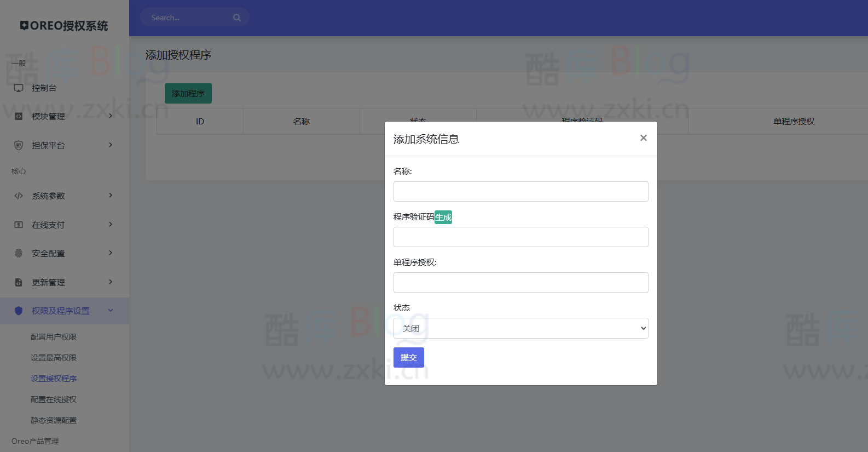Open 配置用户权限 submenu item

click(x=54, y=337)
